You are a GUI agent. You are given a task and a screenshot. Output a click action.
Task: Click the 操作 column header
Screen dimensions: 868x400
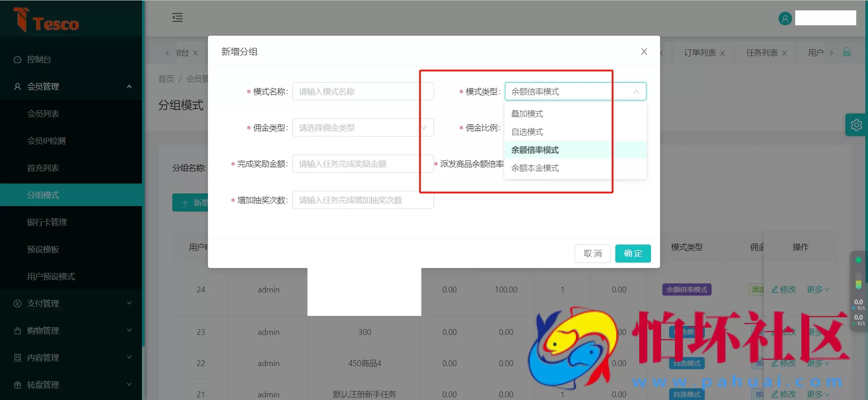click(x=801, y=247)
